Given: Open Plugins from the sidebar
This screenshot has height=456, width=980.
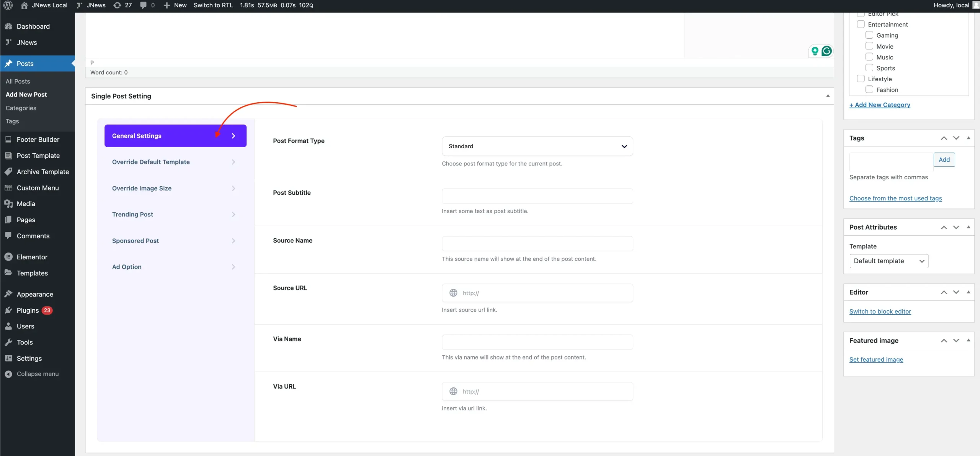Looking at the screenshot, I should 28,310.
